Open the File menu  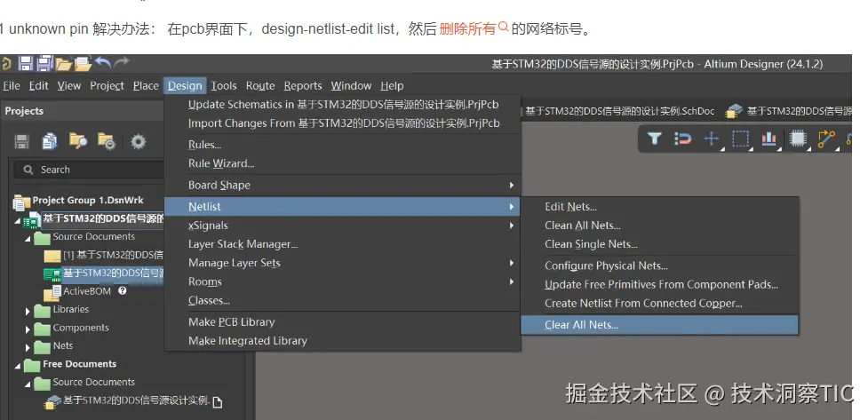[x=11, y=86]
